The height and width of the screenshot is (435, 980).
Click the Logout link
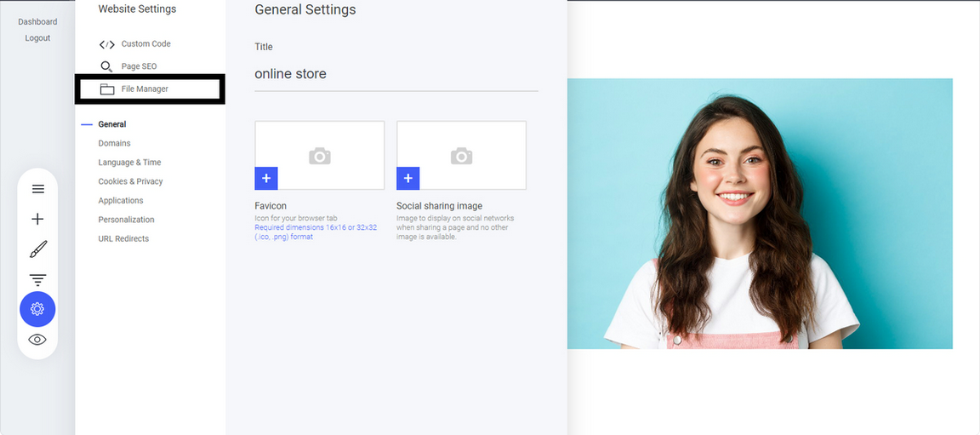37,38
